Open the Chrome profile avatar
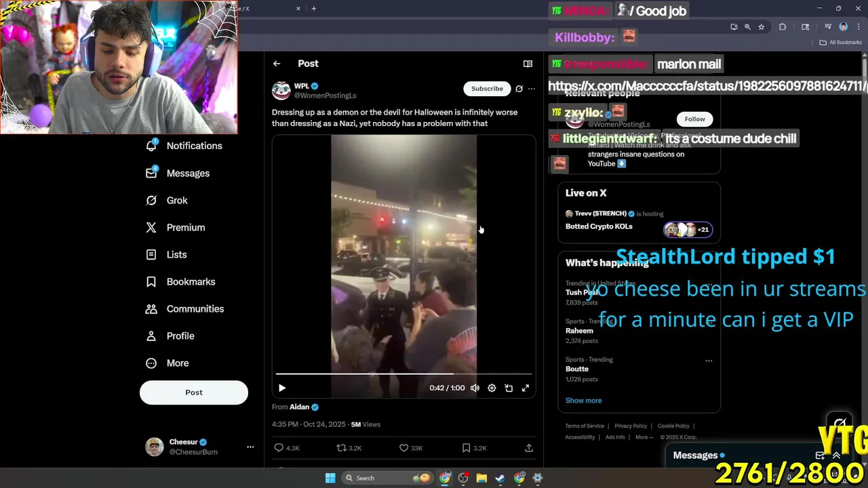Viewport: 868px width, 488px height. [844, 26]
